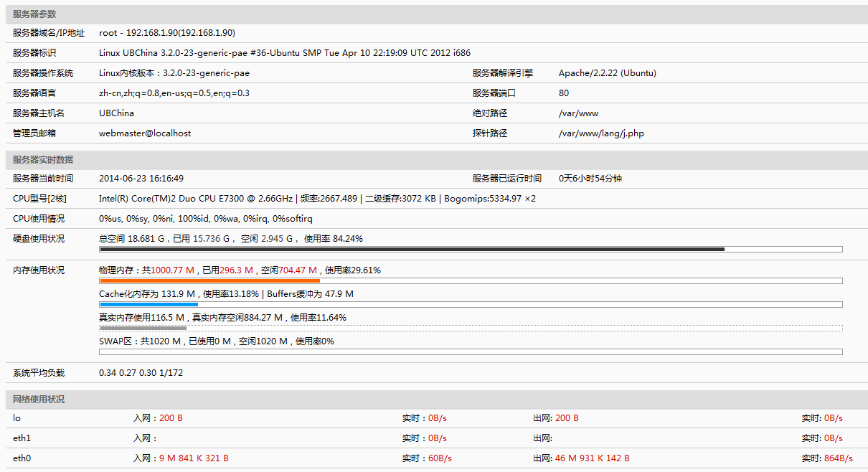Select the root - 192.168.1.90 address value
The height and width of the screenshot is (472, 868).
click(x=167, y=33)
